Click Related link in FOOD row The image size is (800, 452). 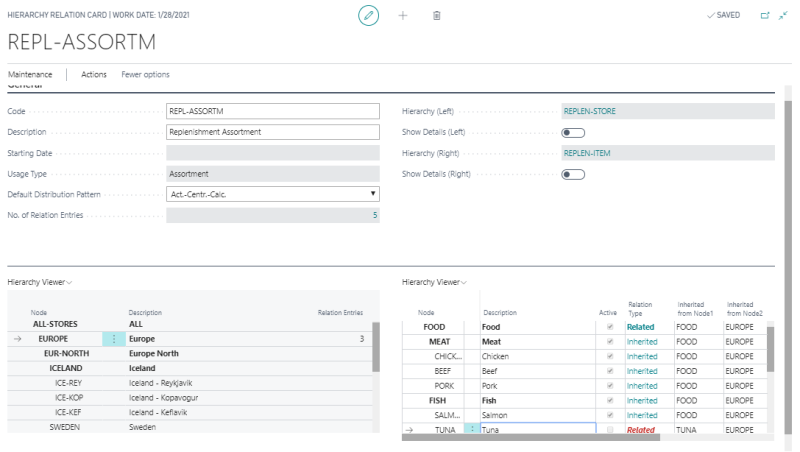tap(640, 327)
